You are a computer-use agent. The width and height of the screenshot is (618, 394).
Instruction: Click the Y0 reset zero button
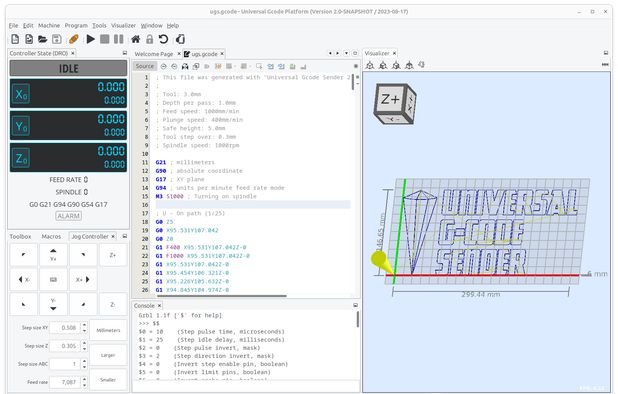(21, 126)
